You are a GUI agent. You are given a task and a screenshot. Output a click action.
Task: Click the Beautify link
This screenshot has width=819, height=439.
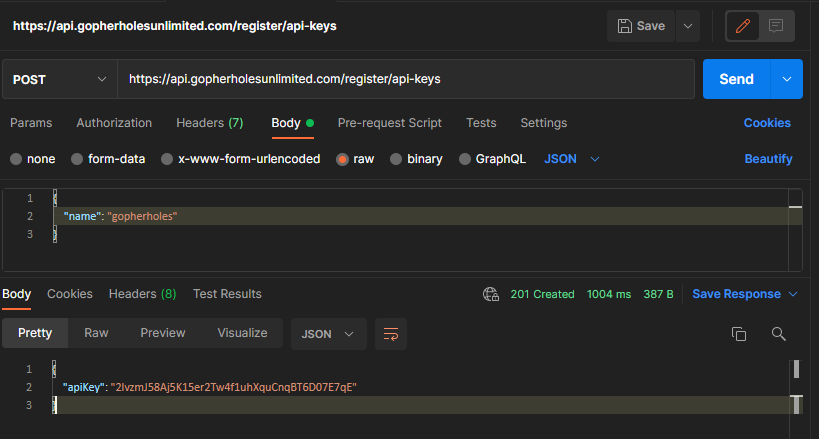coord(768,159)
